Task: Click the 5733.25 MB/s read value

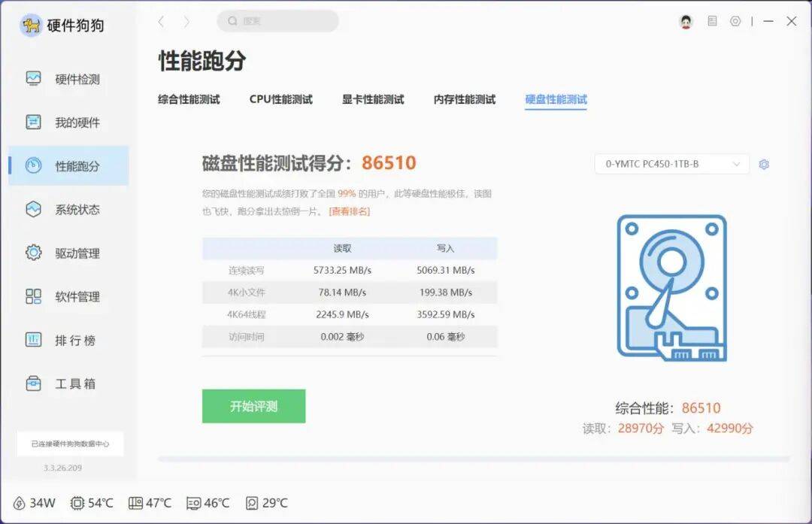Action: 342,271
